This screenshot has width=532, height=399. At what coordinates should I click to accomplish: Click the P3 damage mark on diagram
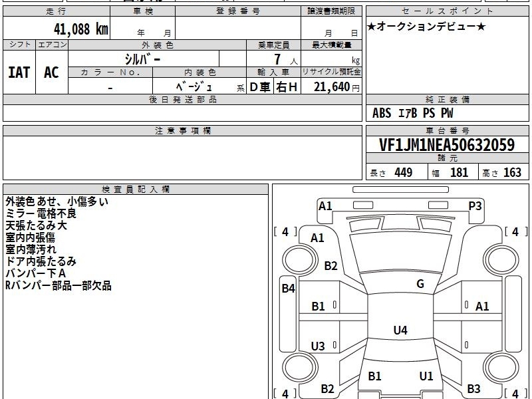[x=475, y=205]
